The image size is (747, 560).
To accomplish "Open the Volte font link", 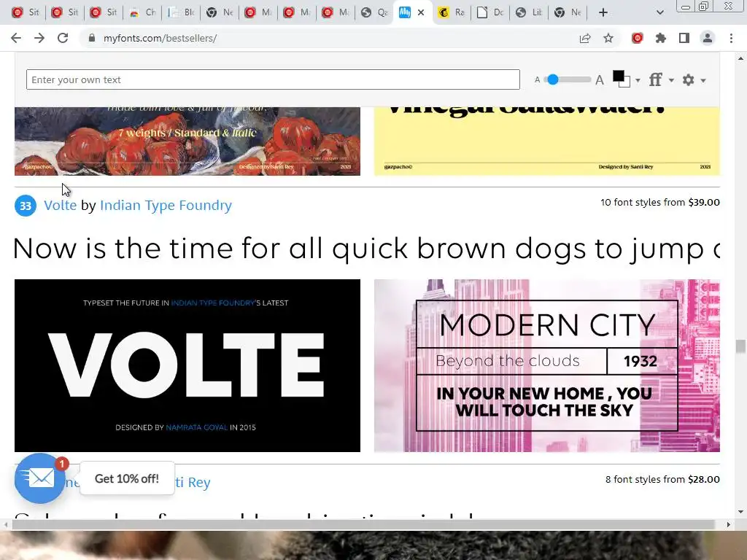I will tap(60, 205).
